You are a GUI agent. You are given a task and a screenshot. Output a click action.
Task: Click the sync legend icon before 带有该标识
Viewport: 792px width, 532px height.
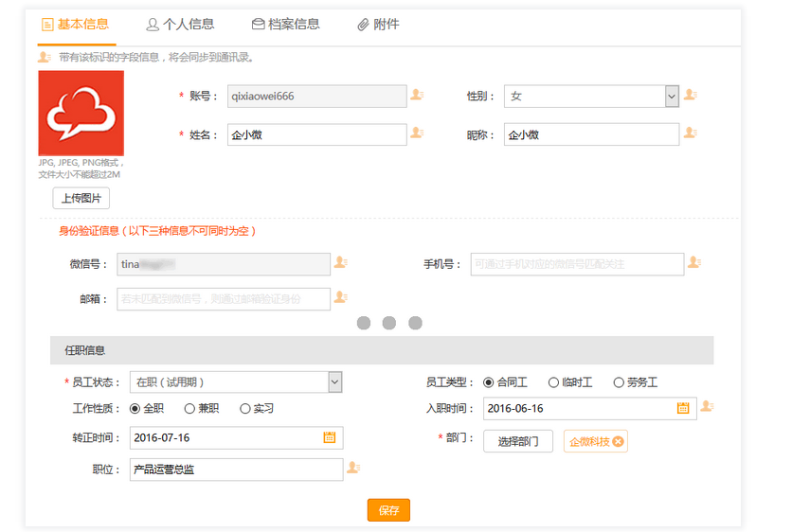pos(45,57)
